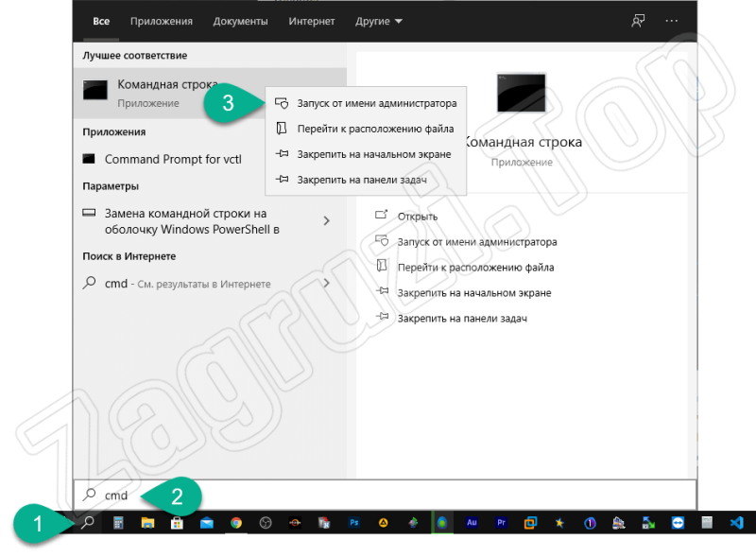This screenshot has height=557, width=756.
Task: Launch Google Chrome from the taskbar
Action: 236,522
